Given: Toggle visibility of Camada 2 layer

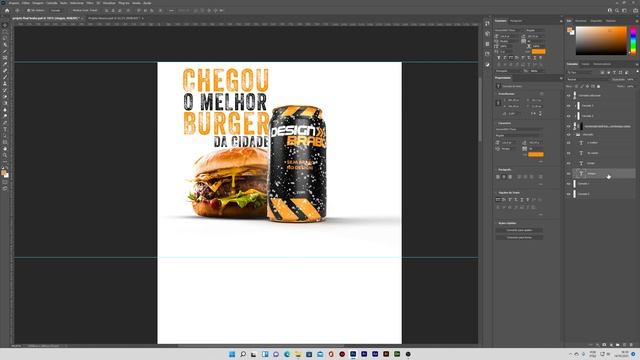Looking at the screenshot, I should point(569,116).
